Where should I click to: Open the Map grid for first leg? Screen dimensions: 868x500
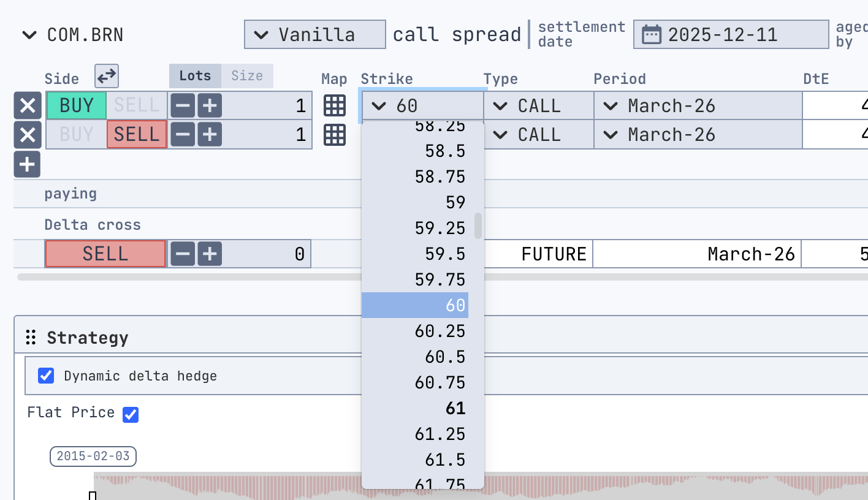click(x=335, y=106)
